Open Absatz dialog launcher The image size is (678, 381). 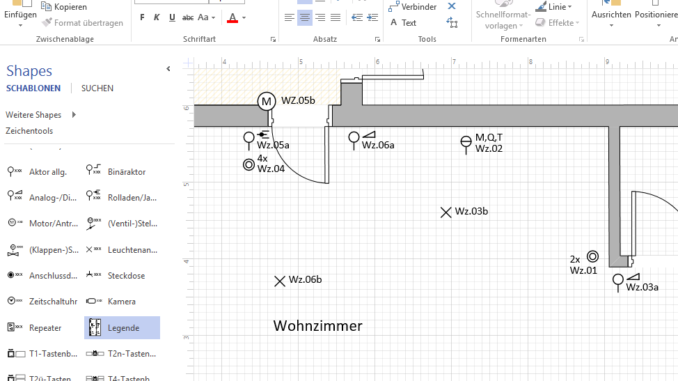(377, 39)
